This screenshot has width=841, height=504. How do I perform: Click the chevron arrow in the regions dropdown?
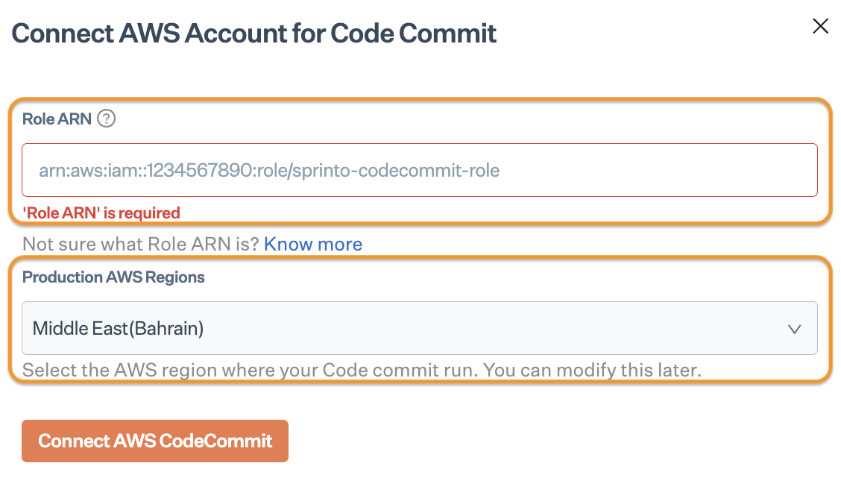pos(795,328)
